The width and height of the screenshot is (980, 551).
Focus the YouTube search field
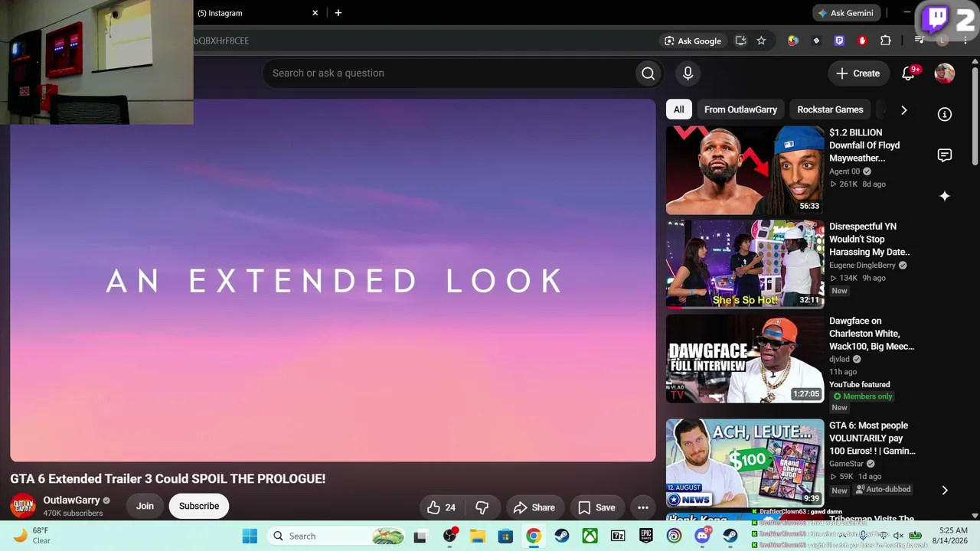(x=448, y=73)
